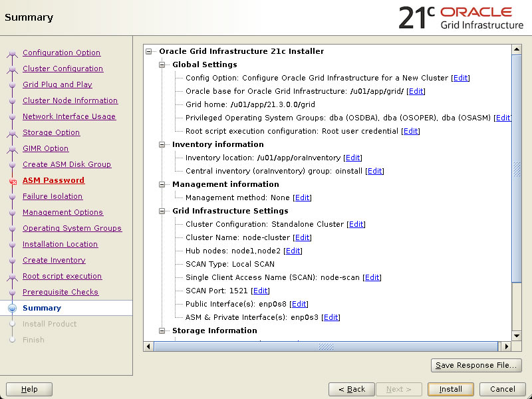Jump to Network Interface Usage step
The height and width of the screenshot is (399, 532).
(x=69, y=116)
